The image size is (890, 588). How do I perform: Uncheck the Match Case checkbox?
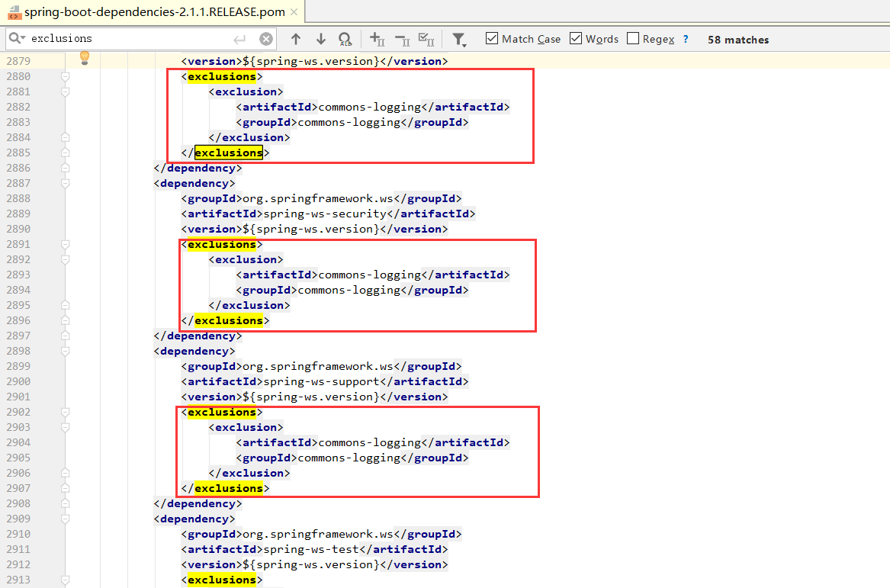click(492, 38)
